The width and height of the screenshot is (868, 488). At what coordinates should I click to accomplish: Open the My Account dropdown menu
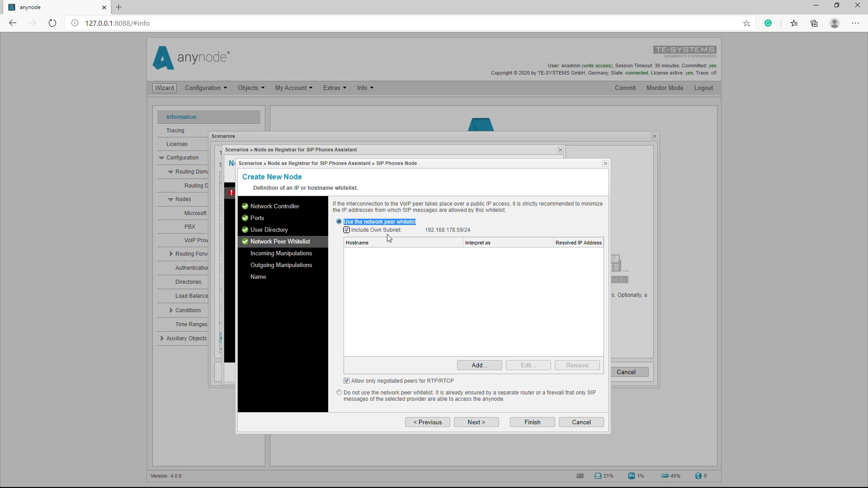click(293, 88)
